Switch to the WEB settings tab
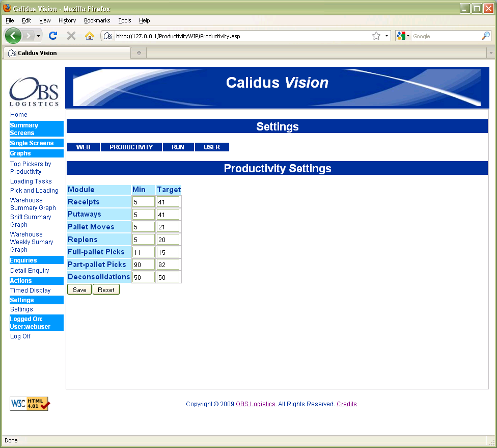 click(84, 147)
